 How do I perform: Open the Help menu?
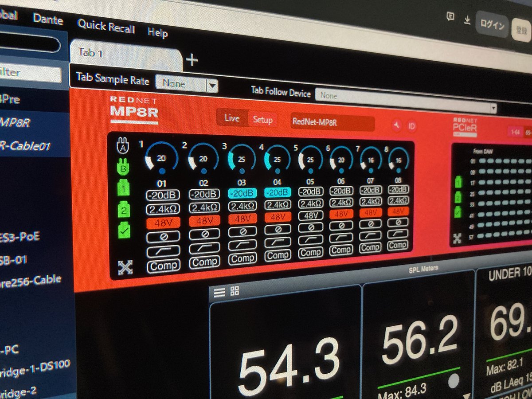click(158, 33)
